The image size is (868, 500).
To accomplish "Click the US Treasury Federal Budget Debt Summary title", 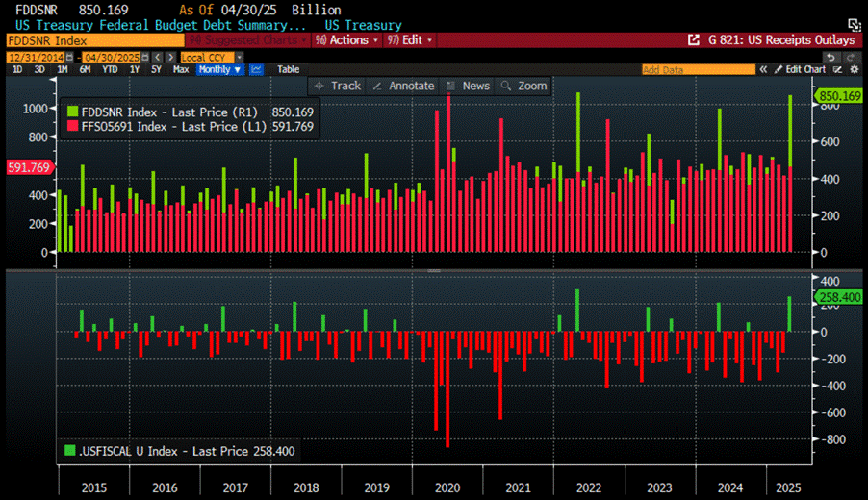I will coord(161,25).
